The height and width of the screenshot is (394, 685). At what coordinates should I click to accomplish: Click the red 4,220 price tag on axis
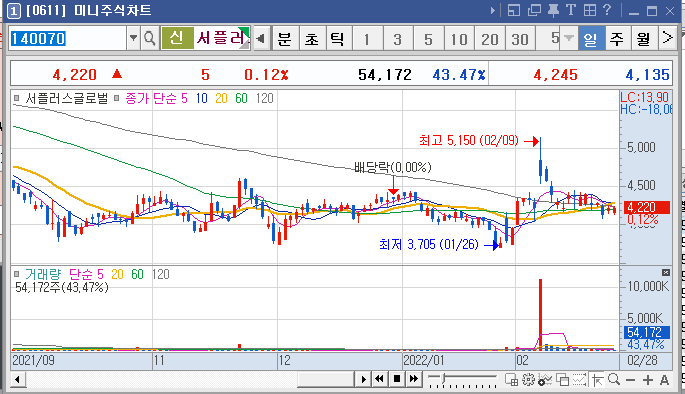647,207
